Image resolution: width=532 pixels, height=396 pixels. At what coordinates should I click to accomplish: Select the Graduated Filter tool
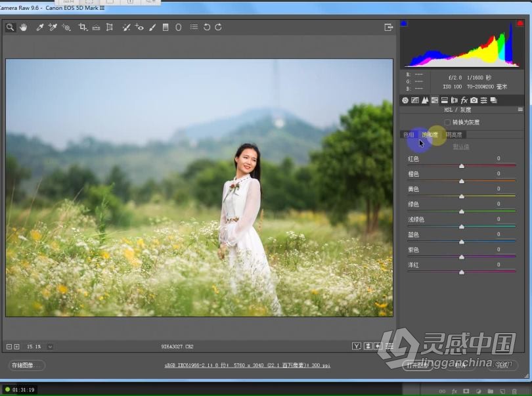[166, 27]
